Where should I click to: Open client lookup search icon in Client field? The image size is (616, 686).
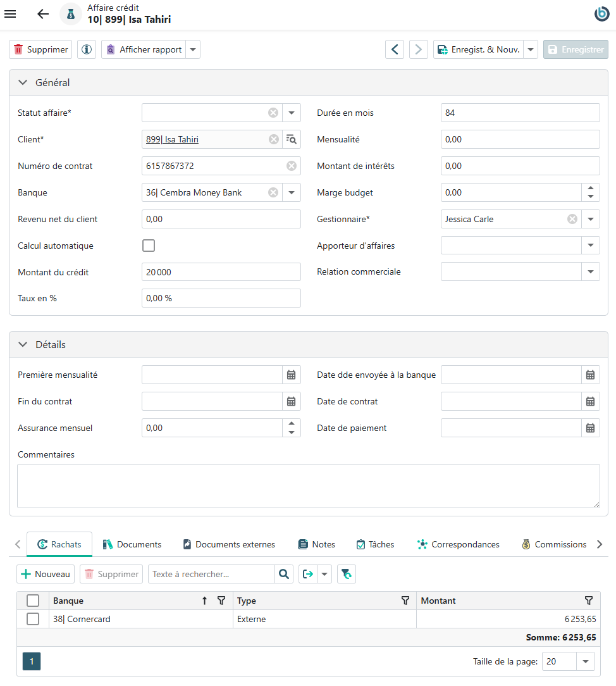[x=291, y=139]
